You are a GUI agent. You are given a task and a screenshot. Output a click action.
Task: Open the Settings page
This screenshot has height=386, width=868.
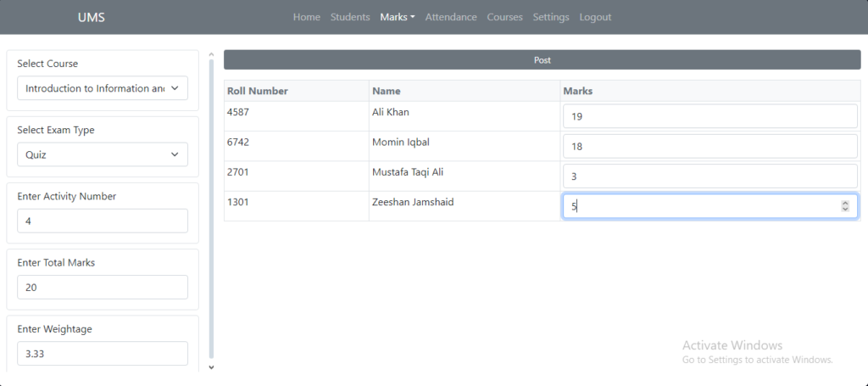551,17
